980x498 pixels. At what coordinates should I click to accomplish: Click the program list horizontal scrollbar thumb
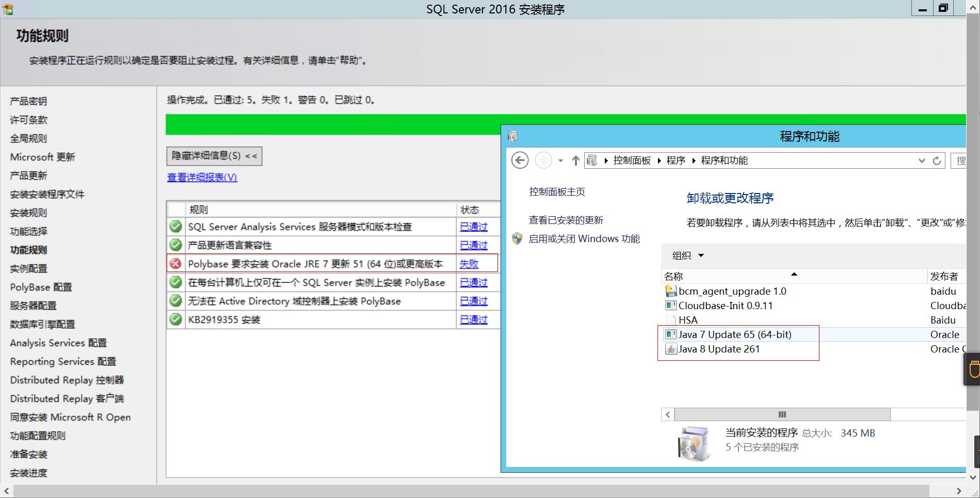click(782, 414)
